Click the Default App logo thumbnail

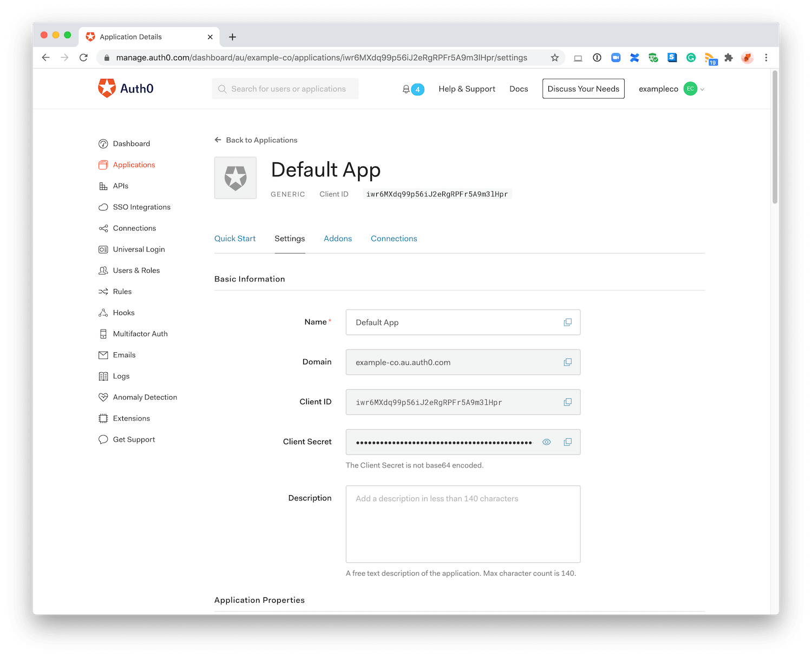point(235,178)
